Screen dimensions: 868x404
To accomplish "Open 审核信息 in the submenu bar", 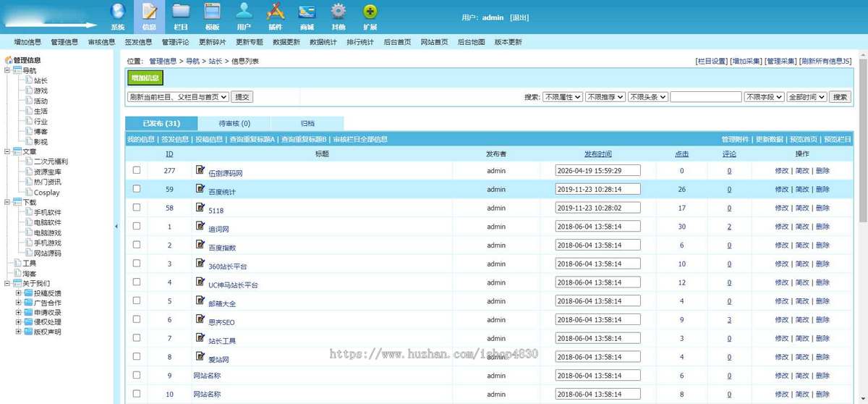I will point(101,42).
